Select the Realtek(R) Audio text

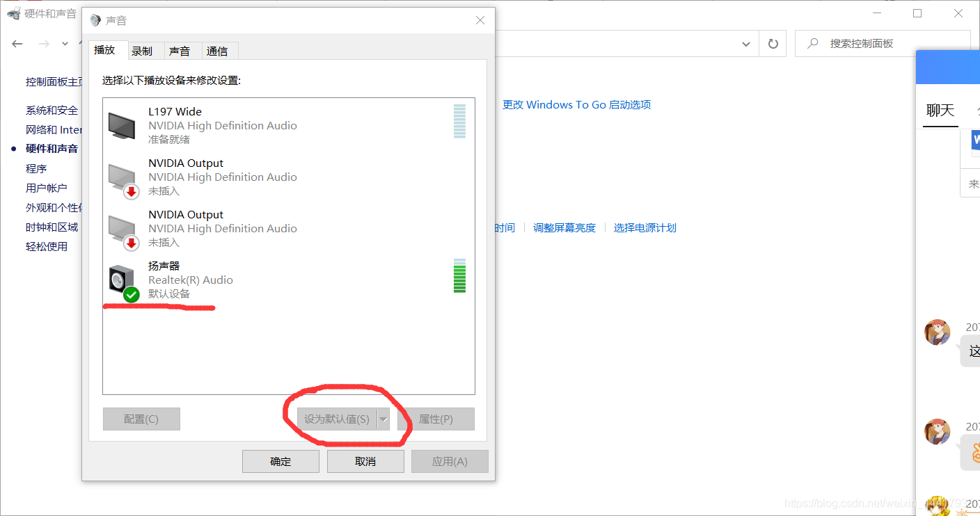(x=191, y=280)
